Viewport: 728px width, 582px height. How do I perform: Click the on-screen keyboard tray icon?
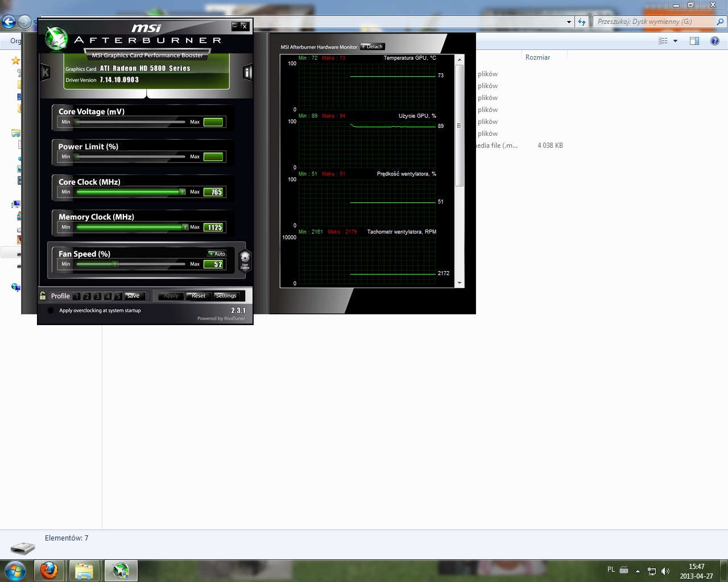[624, 570]
